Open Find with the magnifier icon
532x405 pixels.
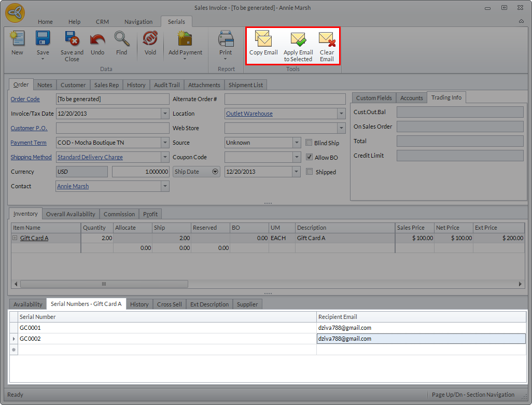pyautogui.click(x=121, y=39)
